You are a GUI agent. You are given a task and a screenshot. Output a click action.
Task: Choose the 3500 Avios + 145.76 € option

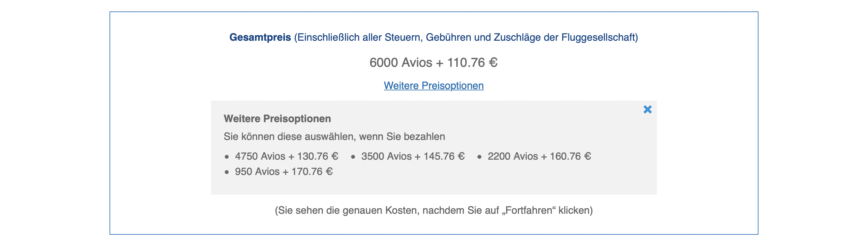(413, 156)
